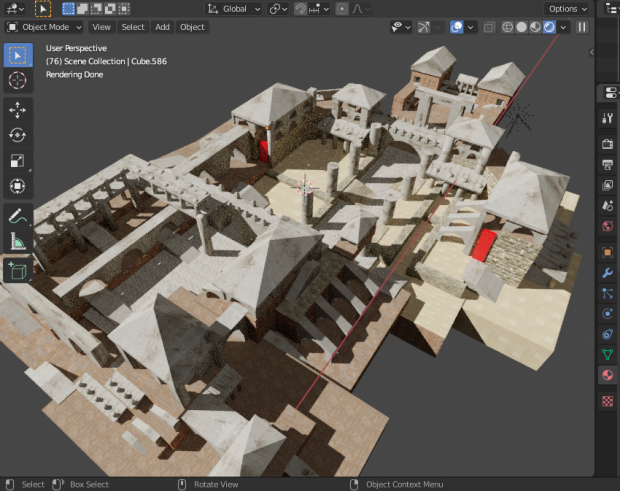The image size is (620, 491).
Task: Open the Options dropdown
Action: [567, 8]
